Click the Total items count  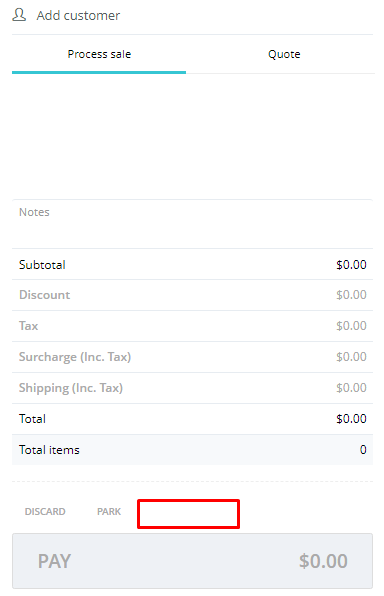(363, 450)
